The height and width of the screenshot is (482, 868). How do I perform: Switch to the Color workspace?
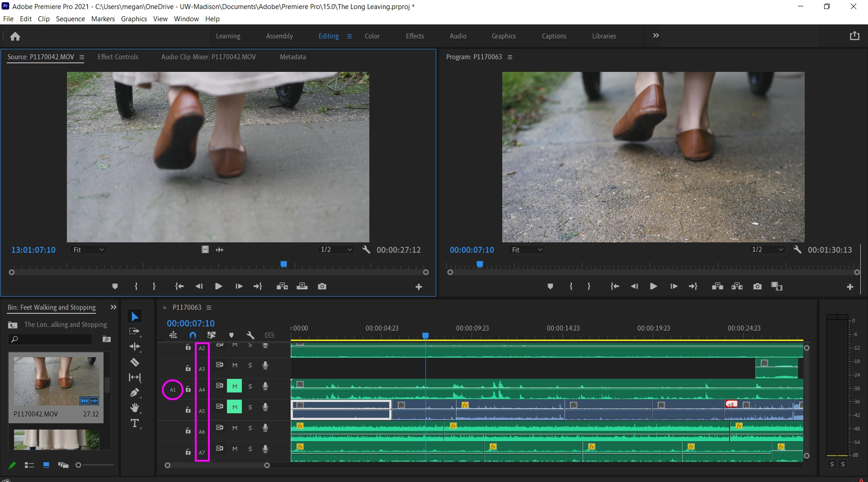(372, 36)
